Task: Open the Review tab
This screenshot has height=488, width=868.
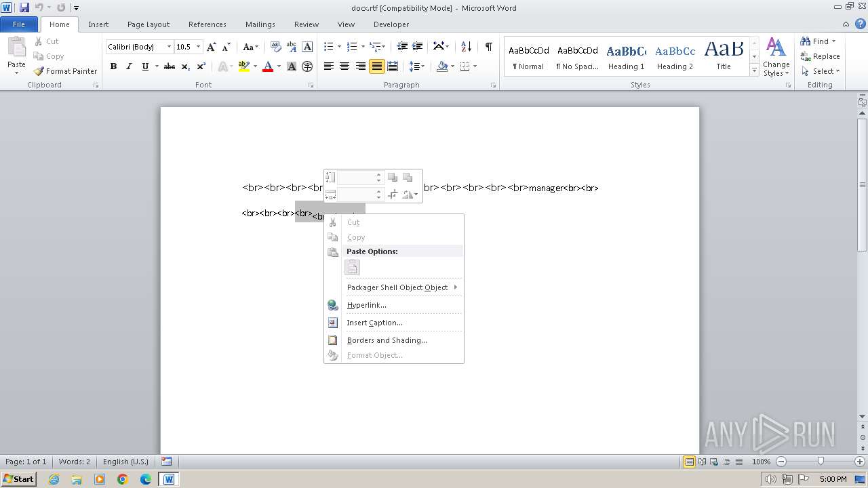Action: [307, 24]
